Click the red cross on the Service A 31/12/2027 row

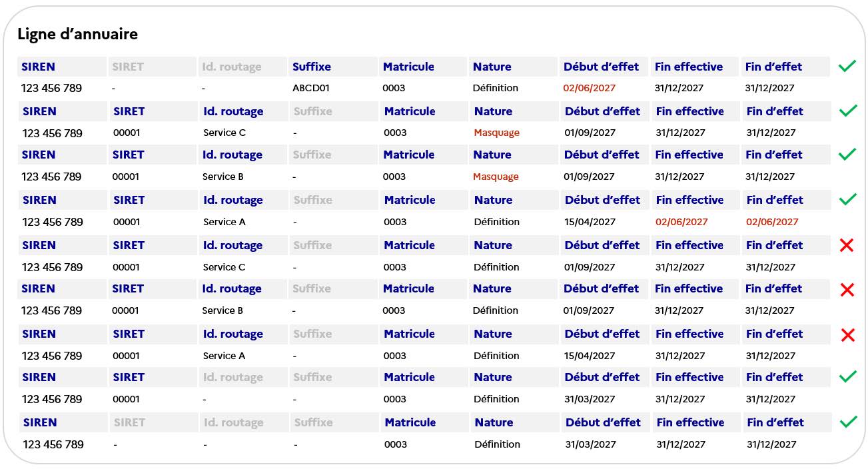pos(847,334)
